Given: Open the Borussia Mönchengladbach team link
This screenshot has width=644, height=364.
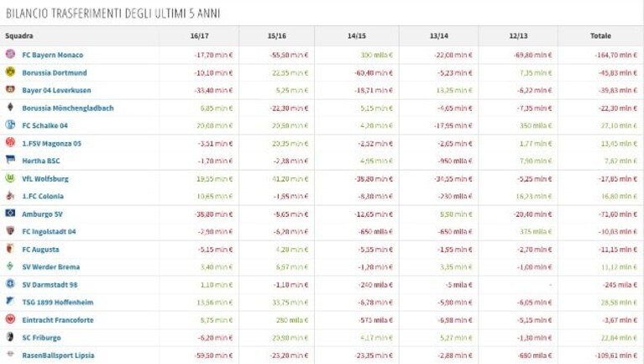Looking at the screenshot, I should tap(68, 108).
